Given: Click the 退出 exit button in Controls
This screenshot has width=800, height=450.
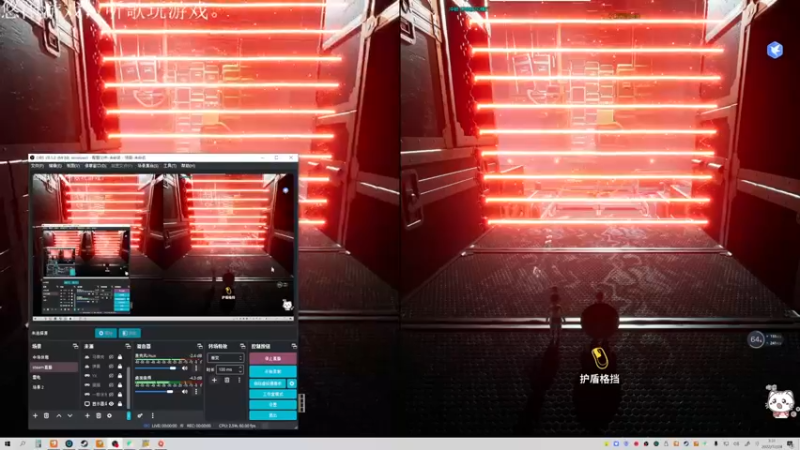Looking at the screenshot, I should [273, 415].
